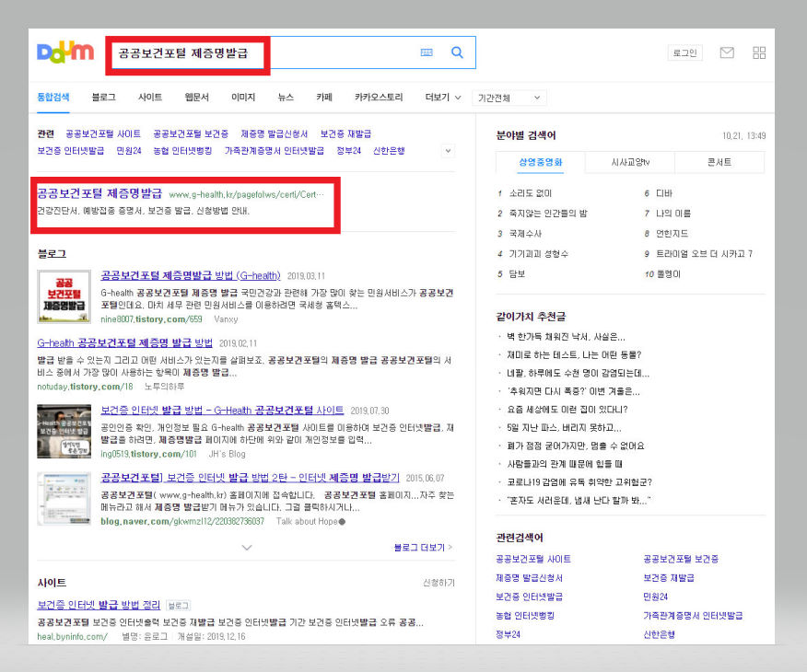The height and width of the screenshot is (672, 807).
Task: Open the on-screen keyboard icon in search box
Action: click(427, 52)
